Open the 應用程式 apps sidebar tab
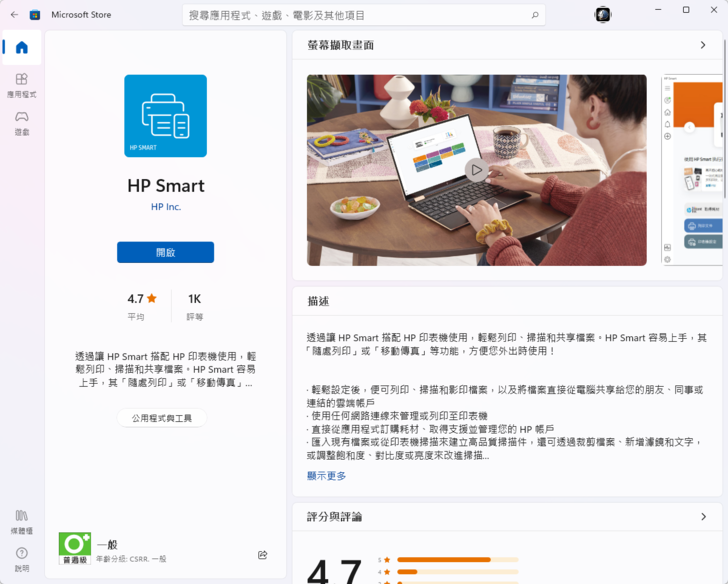Screen dimensions: 728x584 coord(22,85)
